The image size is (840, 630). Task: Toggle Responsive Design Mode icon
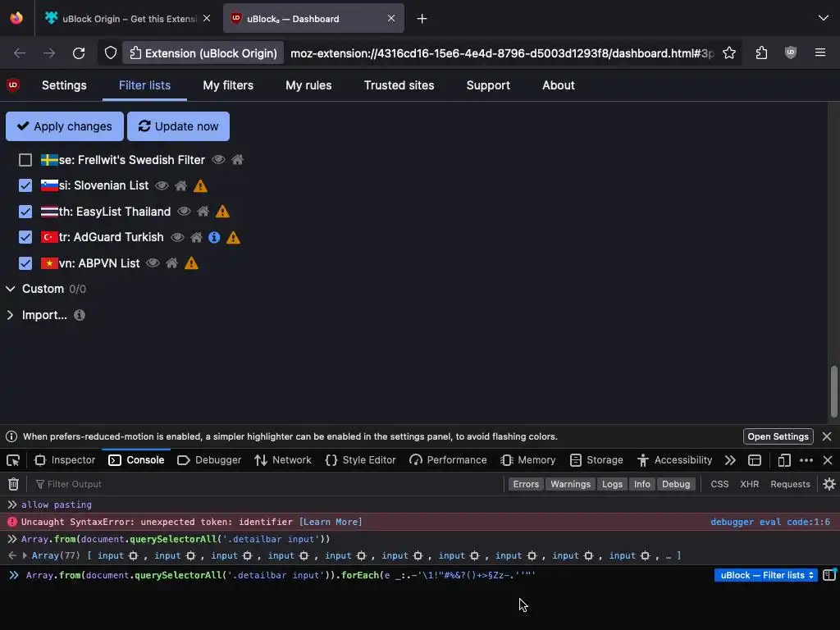(x=784, y=460)
